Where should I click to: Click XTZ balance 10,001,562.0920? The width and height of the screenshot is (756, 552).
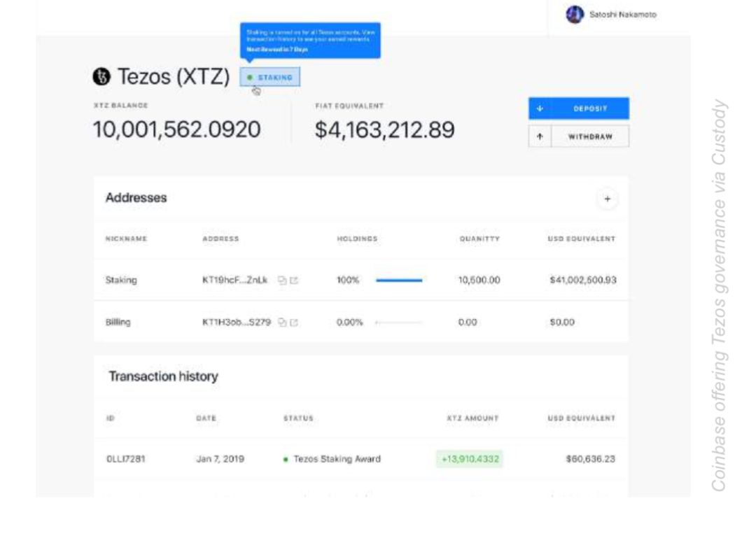click(x=177, y=129)
